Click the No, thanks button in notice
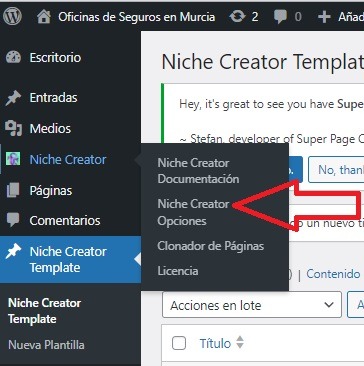364x366 pixels. (336, 170)
